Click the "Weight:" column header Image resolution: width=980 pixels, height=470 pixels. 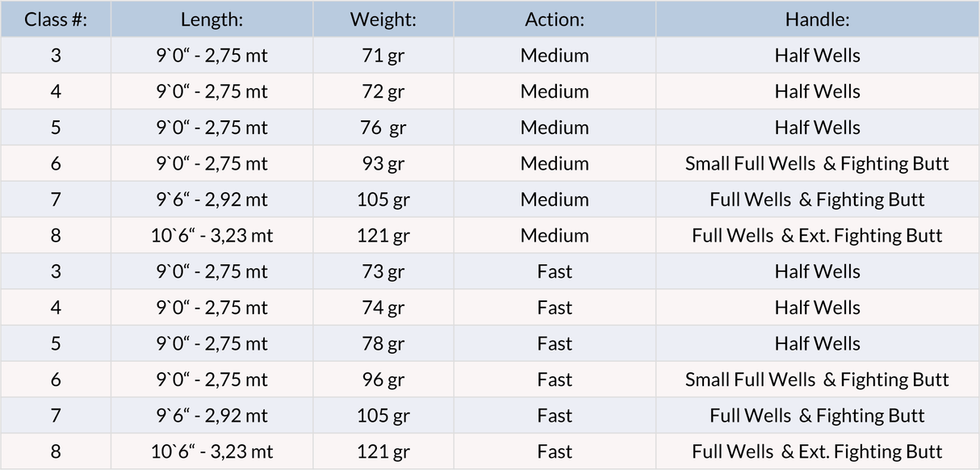tap(383, 19)
